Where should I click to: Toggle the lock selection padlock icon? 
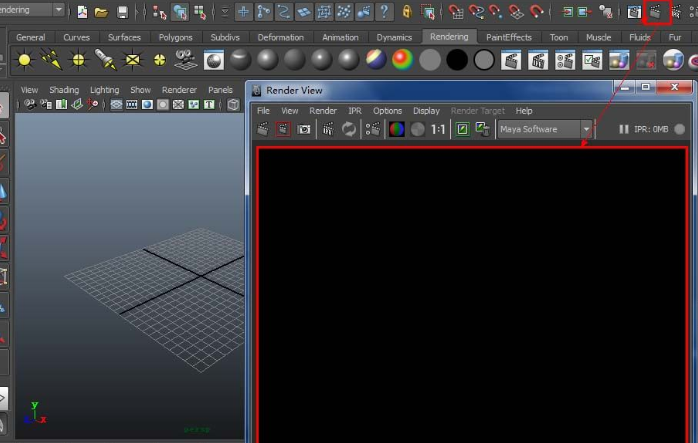coord(406,12)
